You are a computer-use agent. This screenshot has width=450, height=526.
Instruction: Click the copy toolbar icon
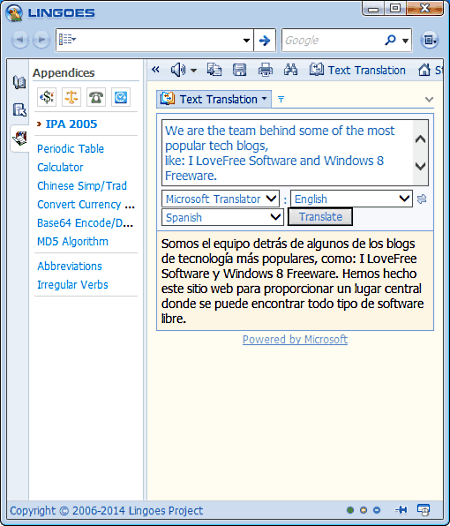tap(214, 70)
